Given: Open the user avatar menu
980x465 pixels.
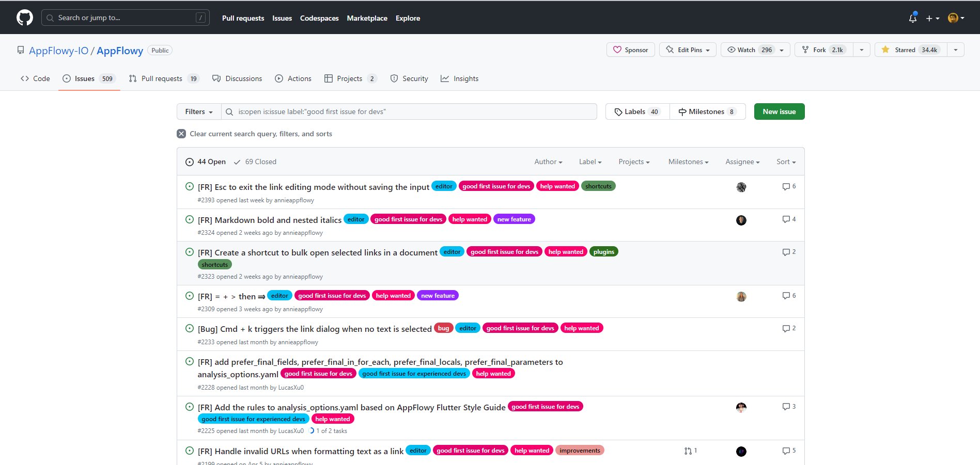Looking at the screenshot, I should click(x=956, y=18).
